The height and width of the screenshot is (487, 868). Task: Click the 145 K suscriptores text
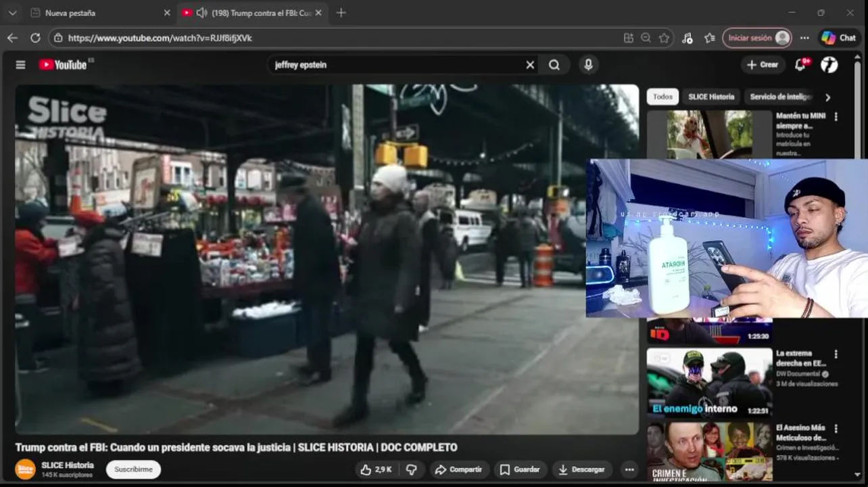67,476
